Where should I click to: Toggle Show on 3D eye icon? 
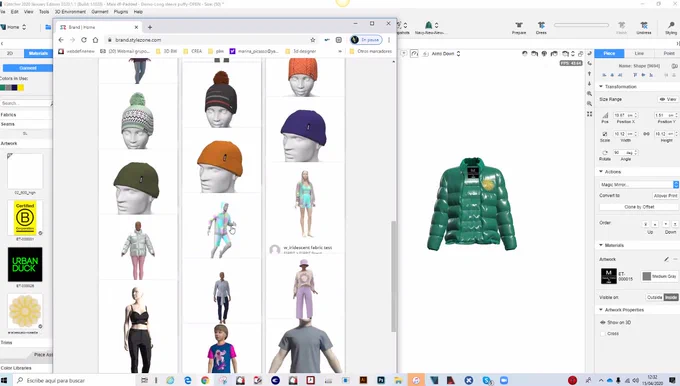602,322
